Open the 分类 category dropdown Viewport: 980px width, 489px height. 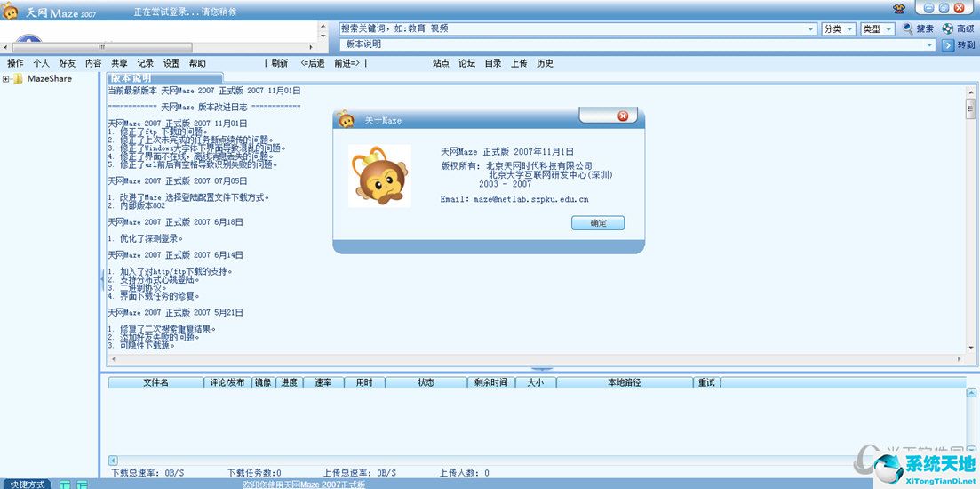click(x=838, y=29)
